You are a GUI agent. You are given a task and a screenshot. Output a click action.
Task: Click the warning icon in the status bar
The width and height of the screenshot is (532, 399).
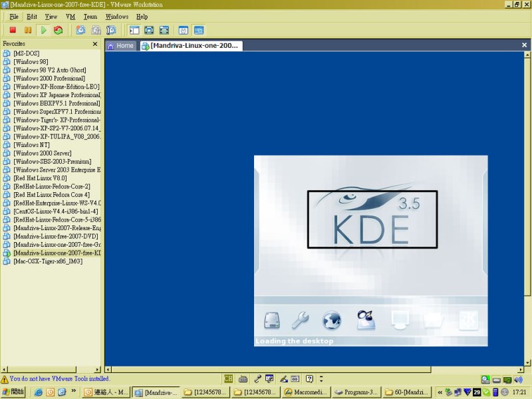click(5, 379)
